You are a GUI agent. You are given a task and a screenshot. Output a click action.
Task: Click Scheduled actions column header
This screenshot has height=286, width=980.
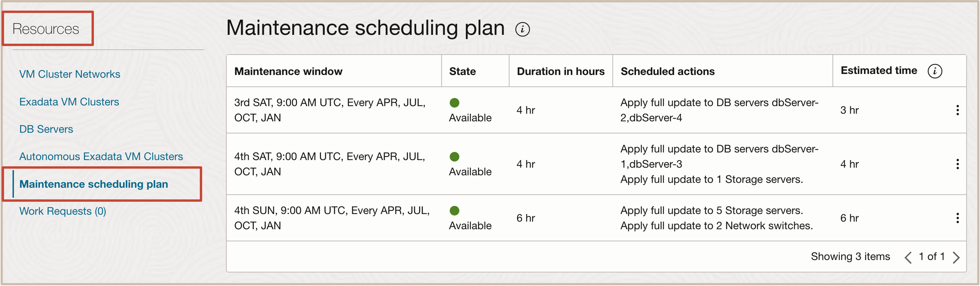(667, 71)
